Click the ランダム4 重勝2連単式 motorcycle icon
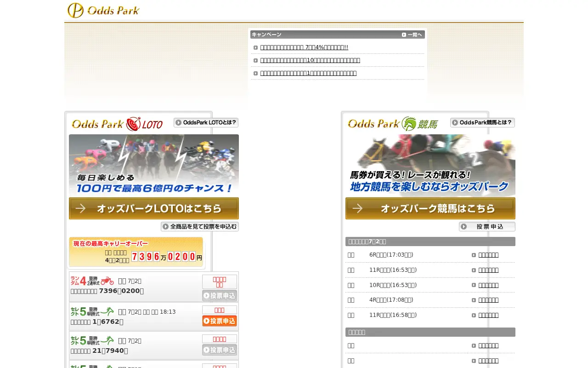588x368 pixels. point(92,281)
